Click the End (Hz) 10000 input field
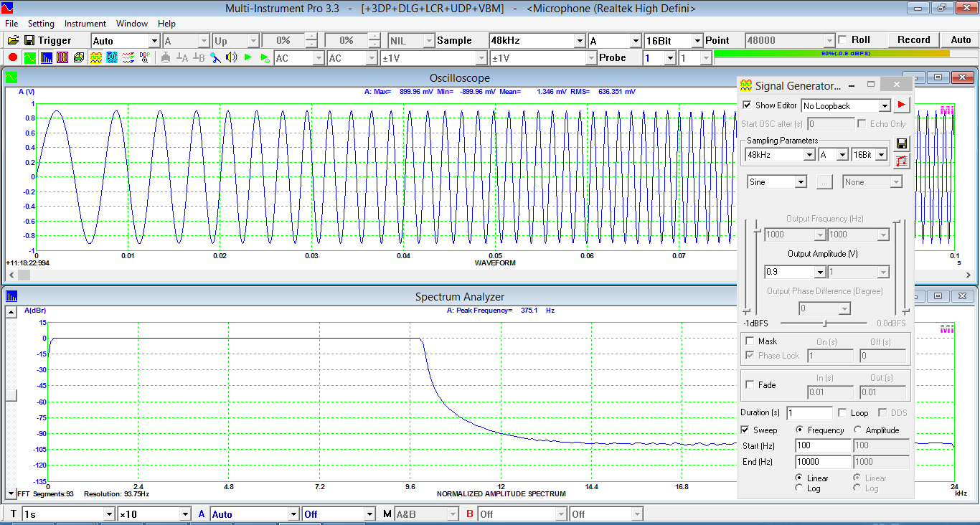This screenshot has width=980, height=525. pyautogui.click(x=823, y=462)
